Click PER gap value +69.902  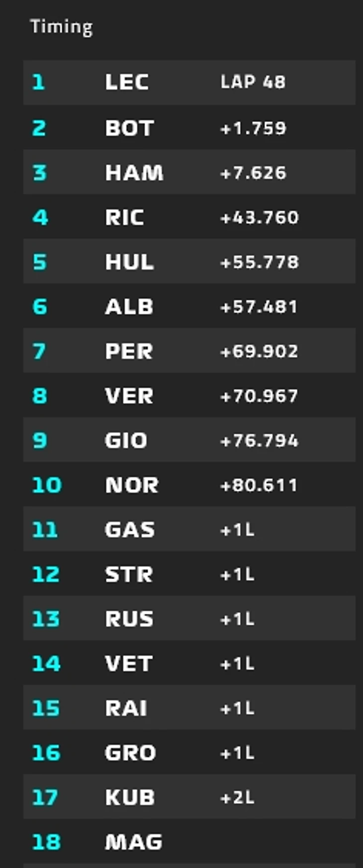pyautogui.click(x=259, y=351)
